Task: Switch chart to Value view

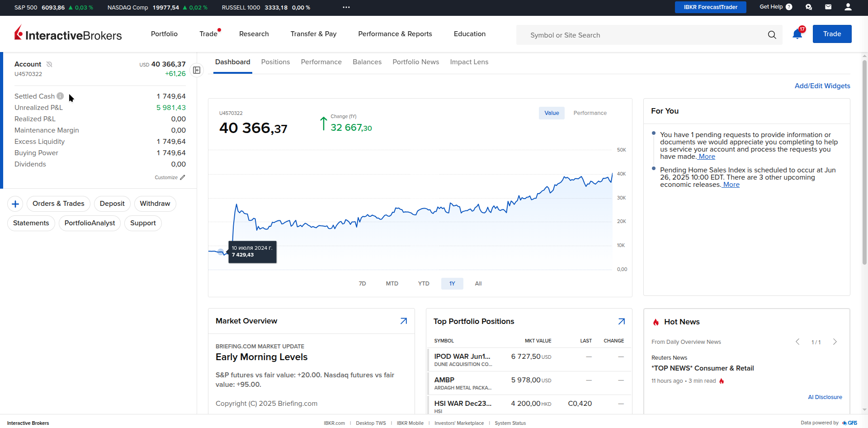Action: (x=552, y=113)
